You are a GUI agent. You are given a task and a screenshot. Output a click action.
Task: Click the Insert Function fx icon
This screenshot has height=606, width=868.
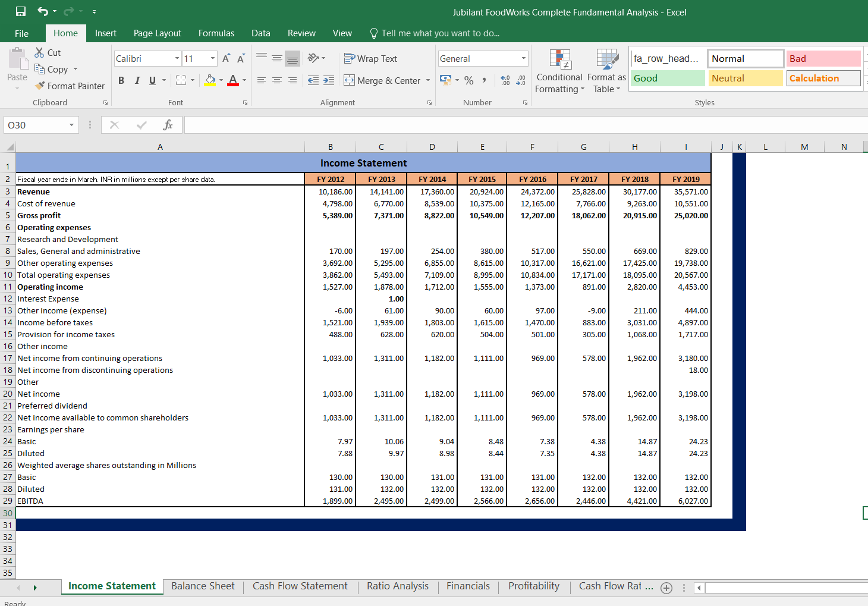[168, 125]
